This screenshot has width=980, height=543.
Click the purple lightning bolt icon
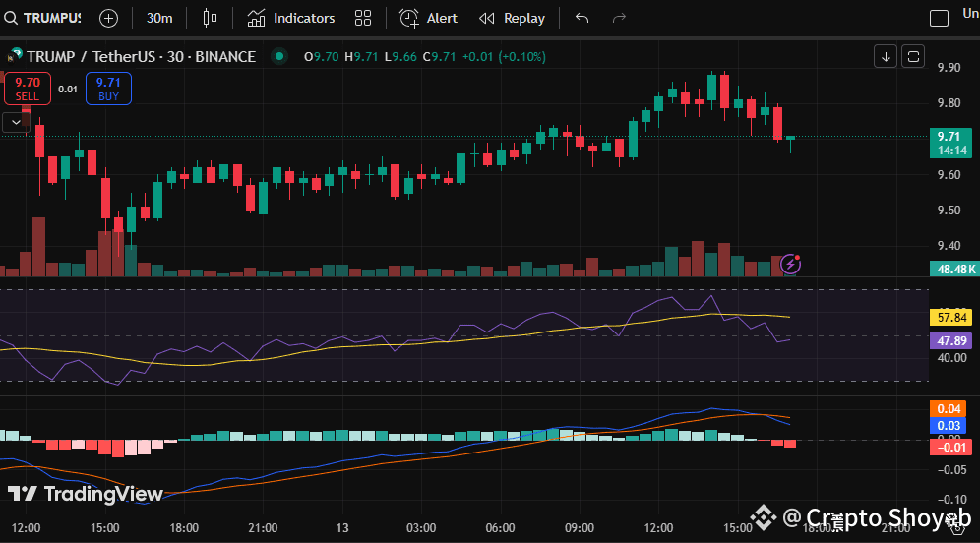[x=790, y=264]
